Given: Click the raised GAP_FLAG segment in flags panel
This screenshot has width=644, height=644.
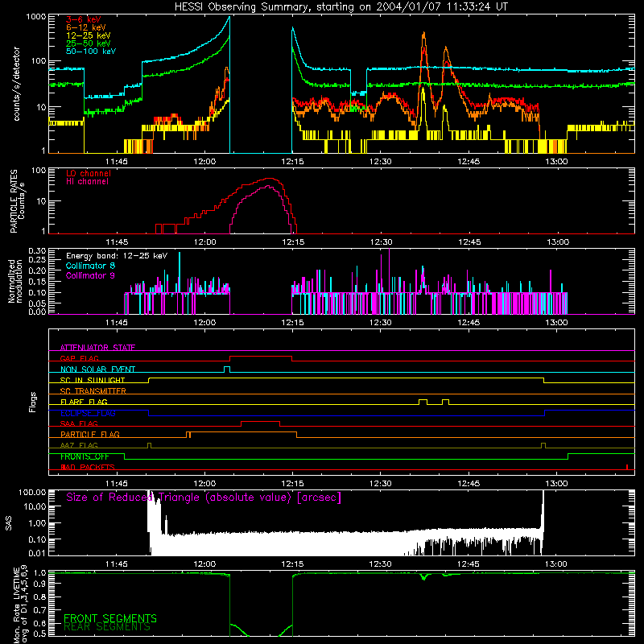Looking at the screenshot, I should pos(261,357).
